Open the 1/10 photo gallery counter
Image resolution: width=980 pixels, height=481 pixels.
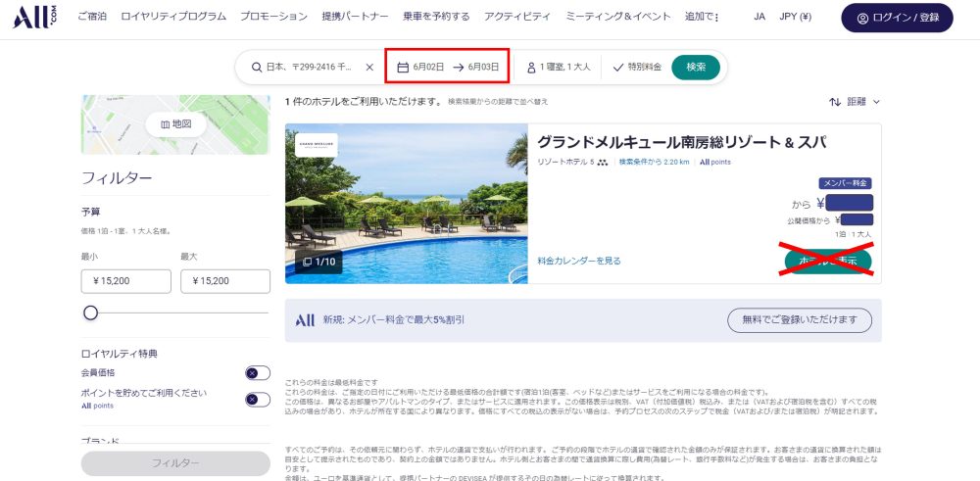pos(318,262)
